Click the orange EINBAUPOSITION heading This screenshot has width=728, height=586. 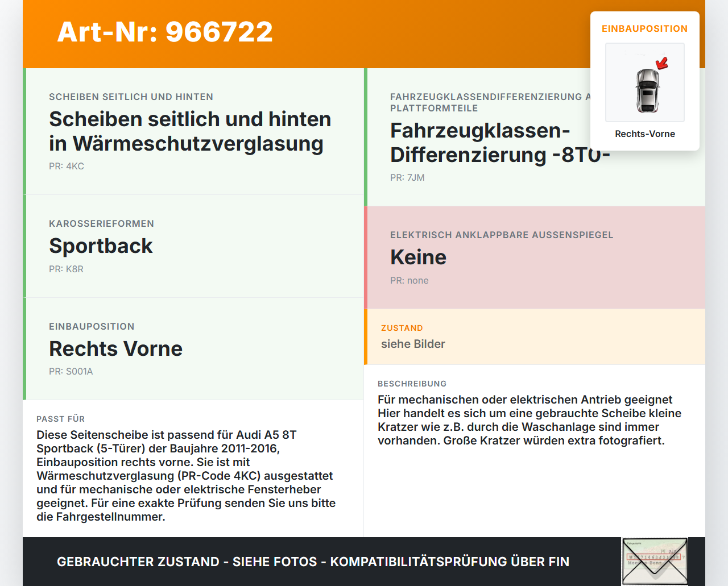pos(644,28)
